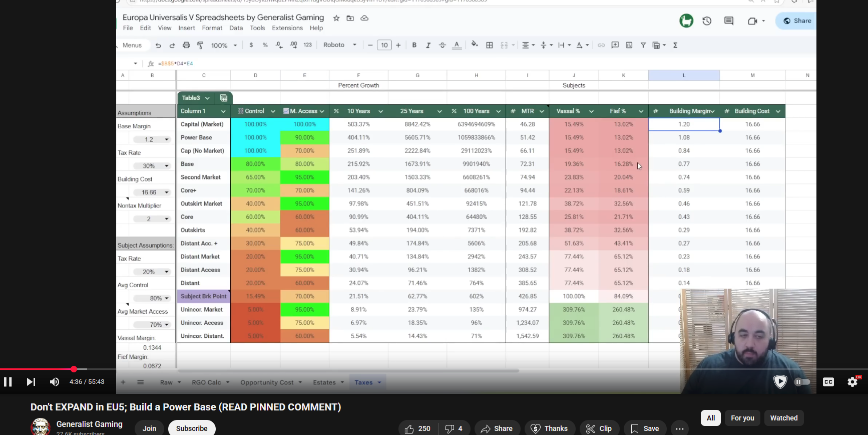Screen dimensions: 868x435
Task: Click the Share button
Action: pos(796,21)
